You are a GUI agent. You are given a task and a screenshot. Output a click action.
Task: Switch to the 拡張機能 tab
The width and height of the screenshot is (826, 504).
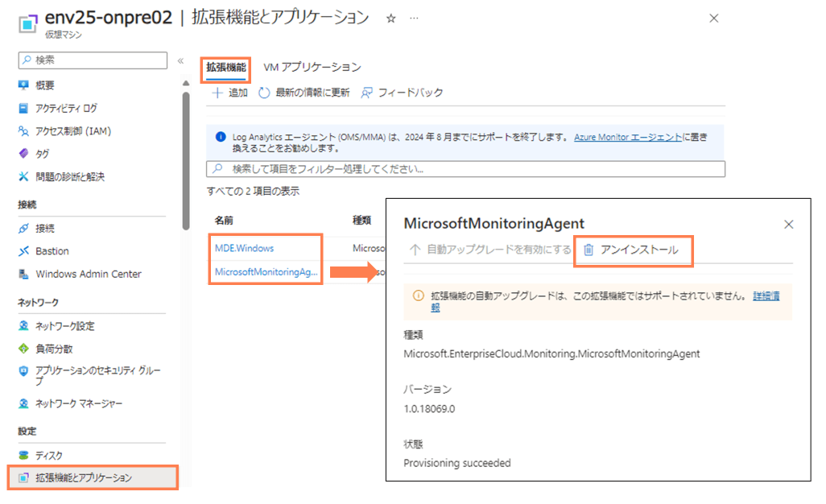(x=226, y=68)
